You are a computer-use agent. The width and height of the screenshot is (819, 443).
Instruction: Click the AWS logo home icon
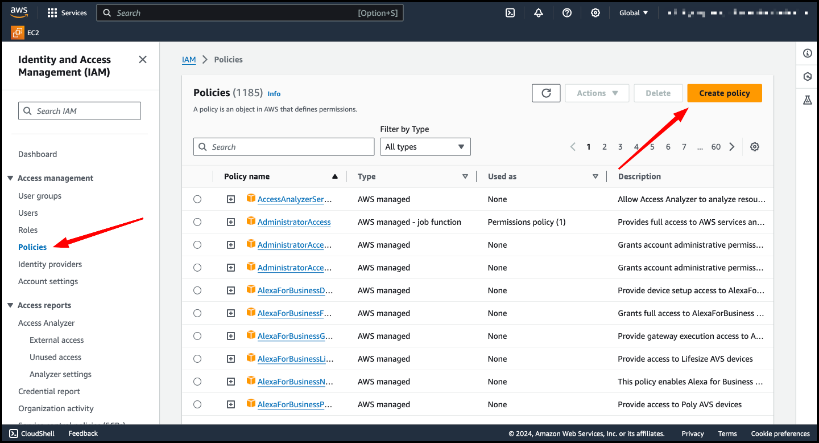[19, 12]
